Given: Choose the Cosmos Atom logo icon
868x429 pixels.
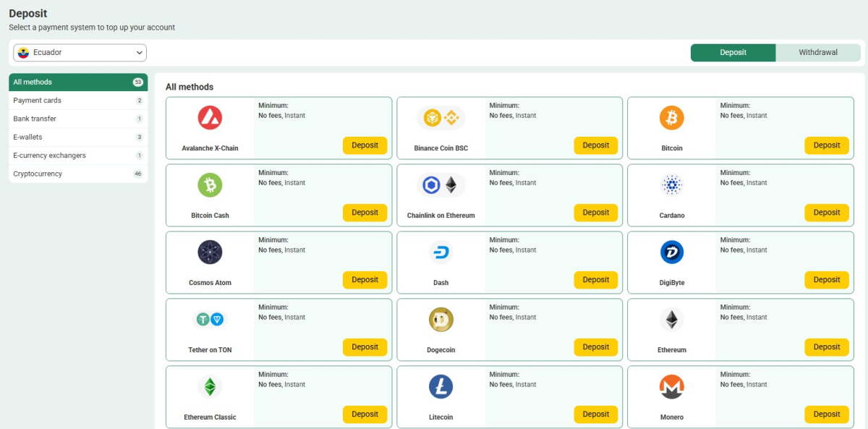Looking at the screenshot, I should click(x=210, y=252).
